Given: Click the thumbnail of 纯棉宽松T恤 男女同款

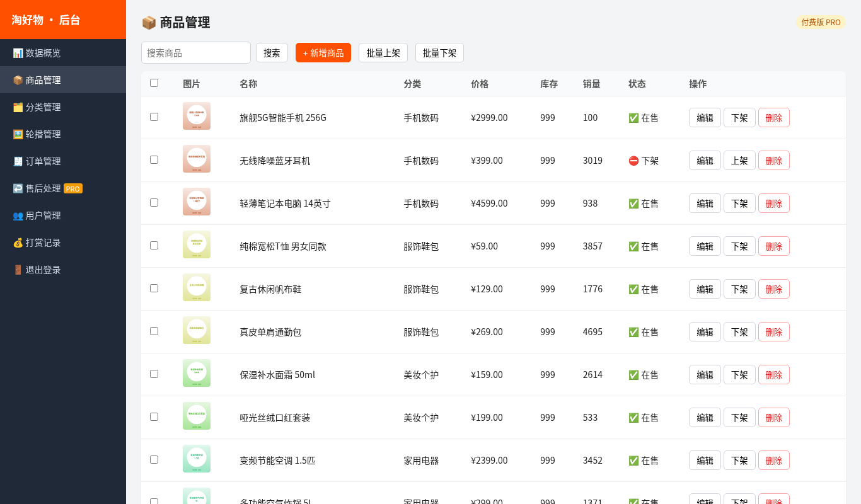Looking at the screenshot, I should [x=197, y=244].
